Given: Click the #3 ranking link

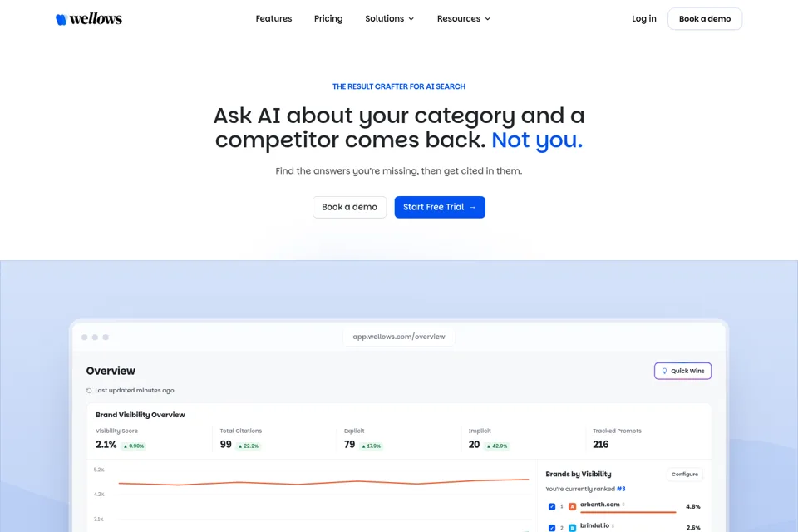Looking at the screenshot, I should coord(621,489).
